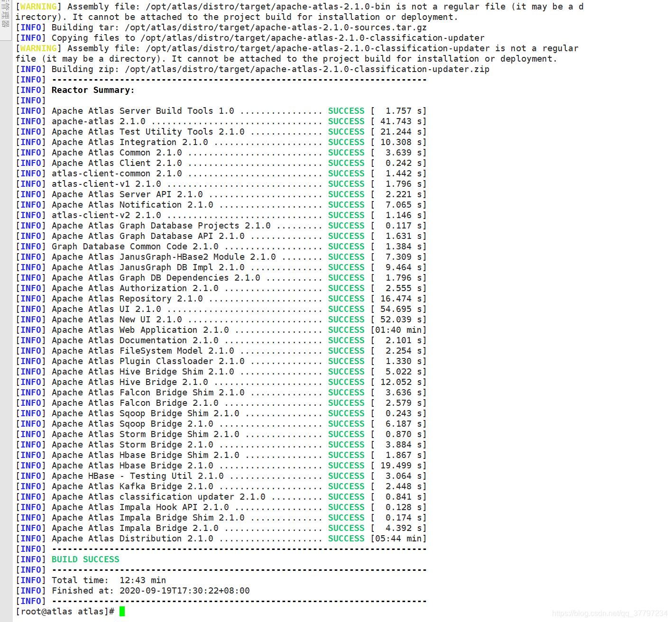The width and height of the screenshot is (672, 622).
Task: Click the 'Apache Atlas Sqoop Bridge 2.1.0' line
Action: point(221,424)
